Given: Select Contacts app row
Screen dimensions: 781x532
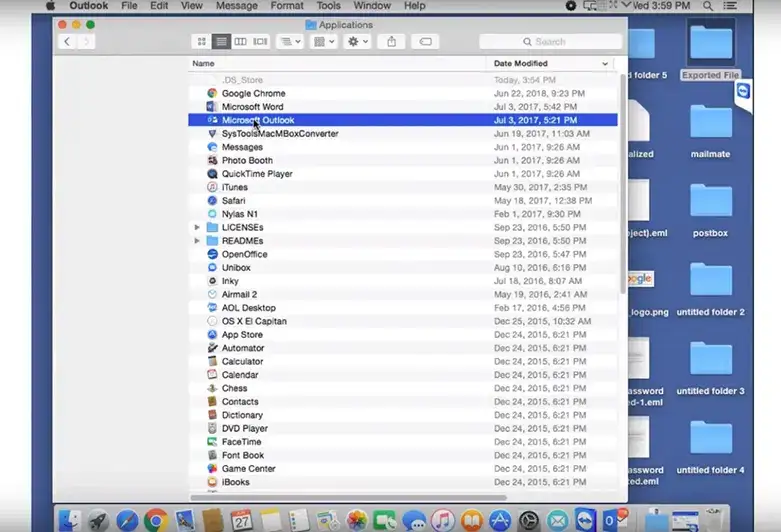Looking at the screenshot, I should coord(402,402).
